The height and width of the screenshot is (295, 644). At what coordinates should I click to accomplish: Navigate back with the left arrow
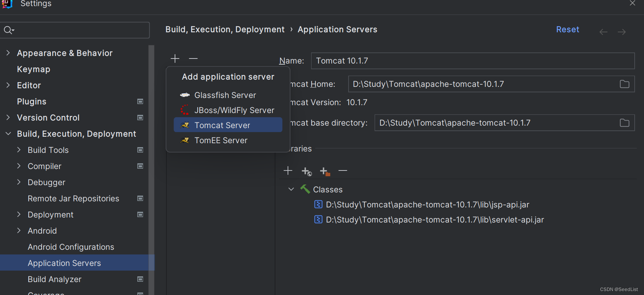pos(603,32)
